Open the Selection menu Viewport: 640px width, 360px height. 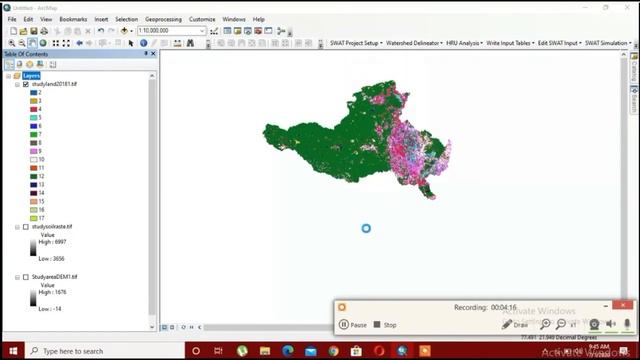(127, 19)
